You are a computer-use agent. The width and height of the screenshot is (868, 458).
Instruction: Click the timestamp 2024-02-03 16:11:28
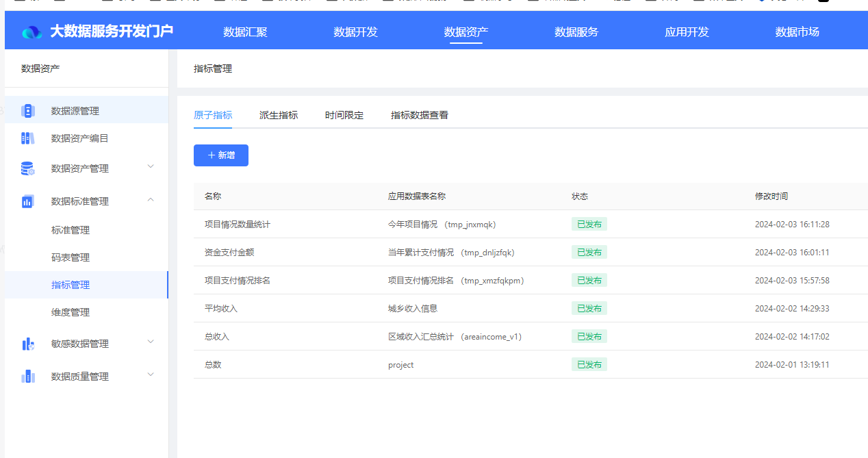coord(792,225)
